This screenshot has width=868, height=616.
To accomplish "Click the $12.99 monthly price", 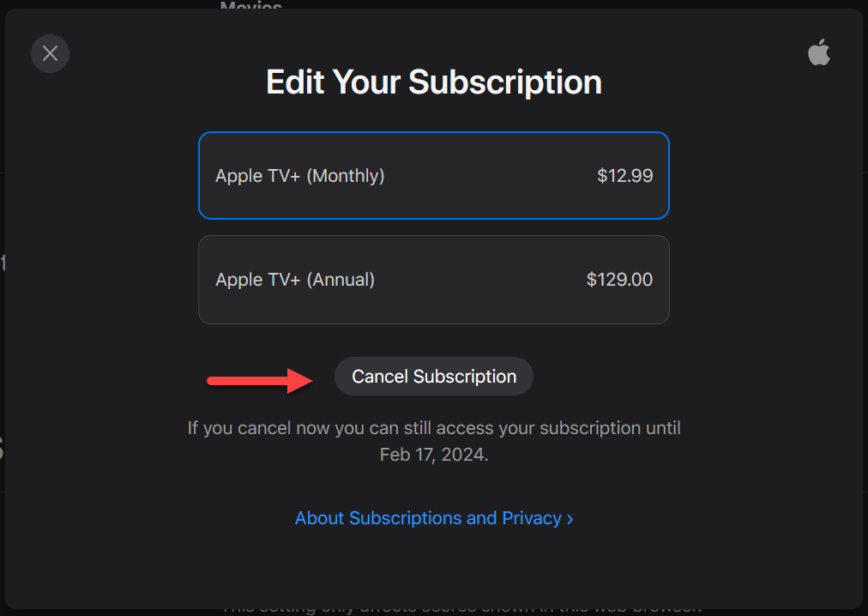I will [624, 176].
